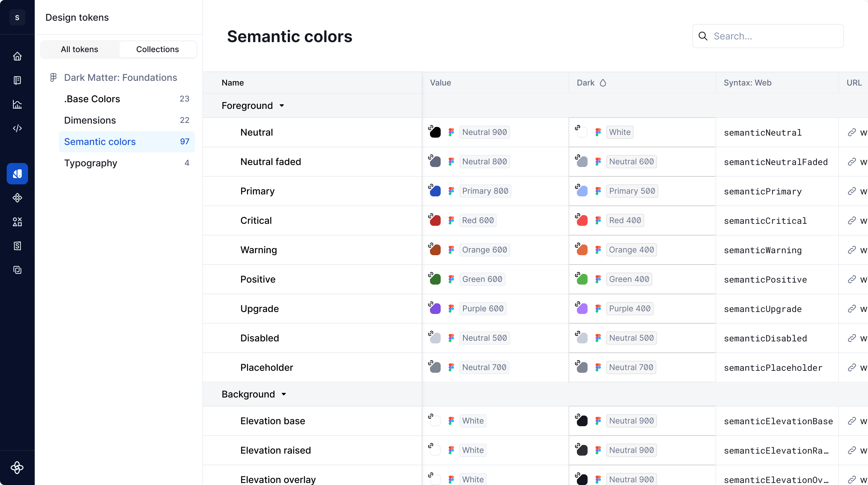This screenshot has width=868, height=485.
Task: Open the code view icon in sidebar
Action: coord(17,128)
